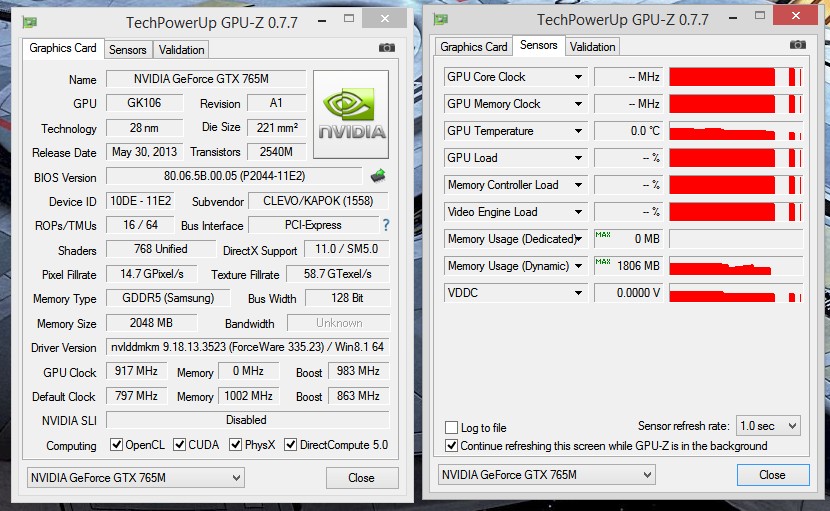This screenshot has width=830, height=511.
Task: Click the GPU field showing GK106
Action: pos(145,103)
